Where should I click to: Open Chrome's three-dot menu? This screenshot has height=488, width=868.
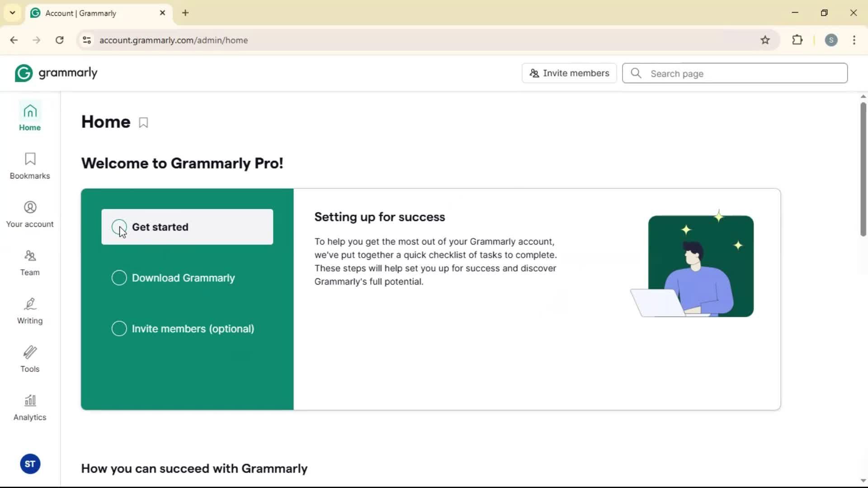pos(854,40)
